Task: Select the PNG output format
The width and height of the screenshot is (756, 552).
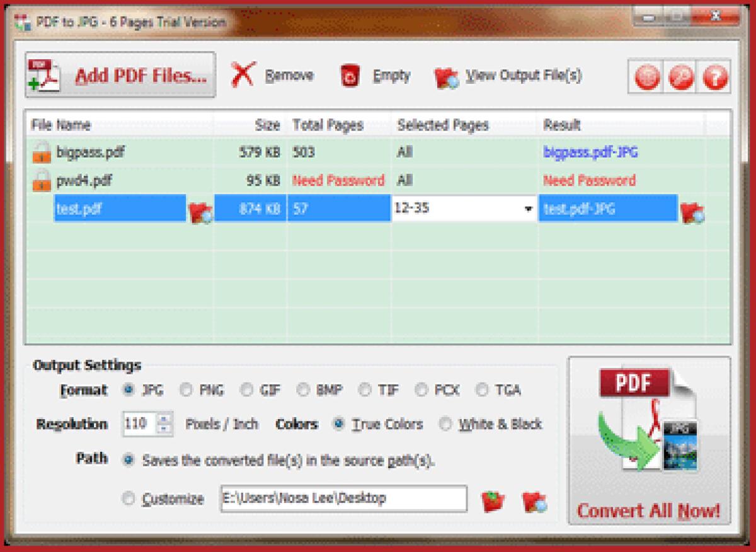Action: coord(186,390)
